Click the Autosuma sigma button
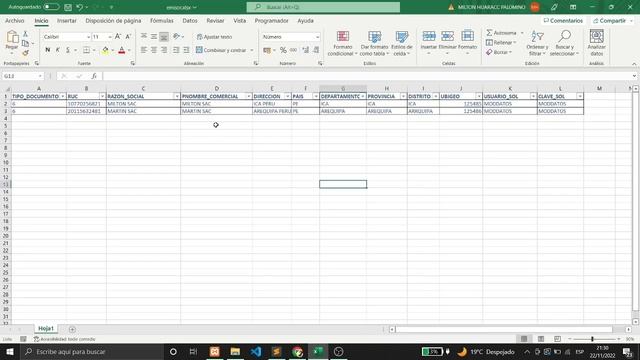The image size is (640, 360). (502, 33)
